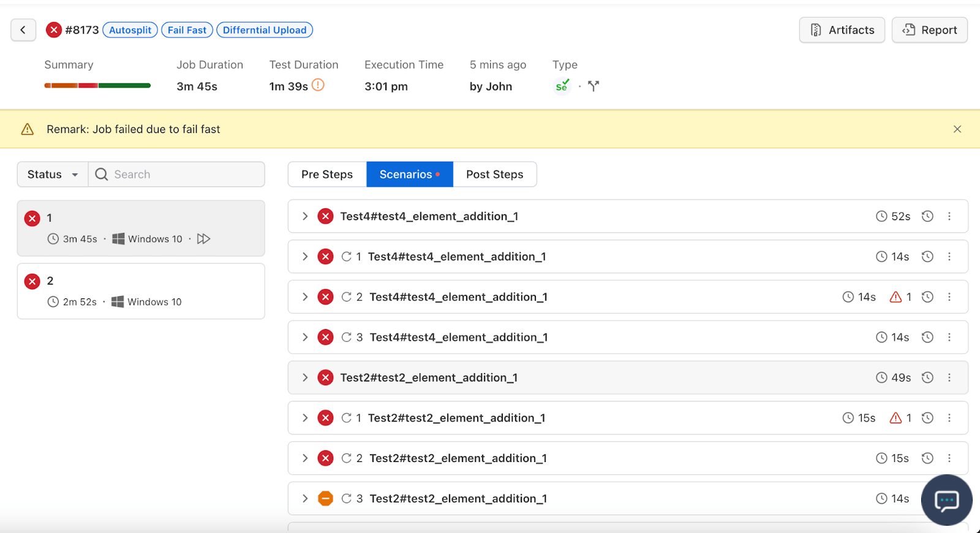Switch to the Pre Steps tab

[x=327, y=175]
